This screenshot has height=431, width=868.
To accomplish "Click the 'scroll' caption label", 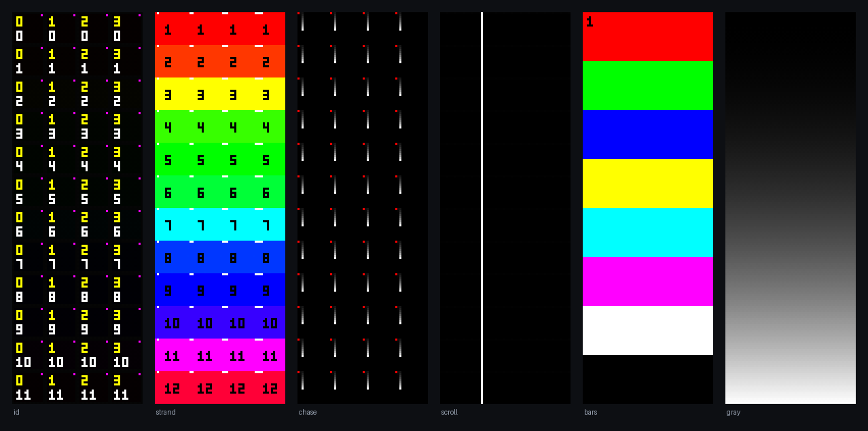I will pyautogui.click(x=450, y=413).
